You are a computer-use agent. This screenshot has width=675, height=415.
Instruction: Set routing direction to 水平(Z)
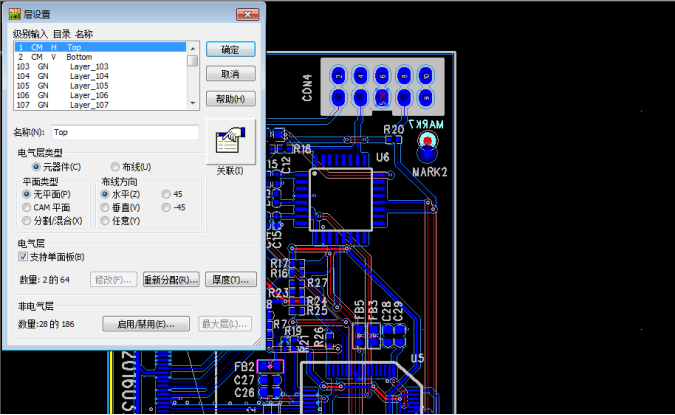click(120, 194)
